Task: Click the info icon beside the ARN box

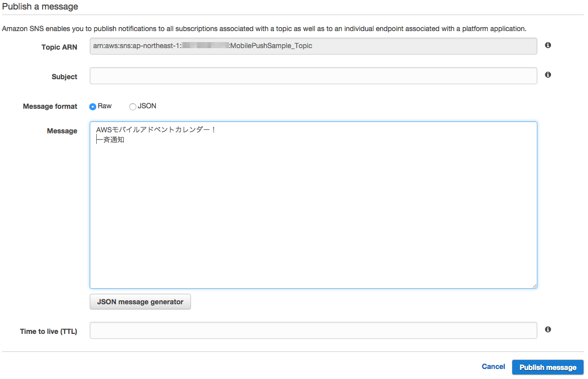Action: tap(547, 45)
